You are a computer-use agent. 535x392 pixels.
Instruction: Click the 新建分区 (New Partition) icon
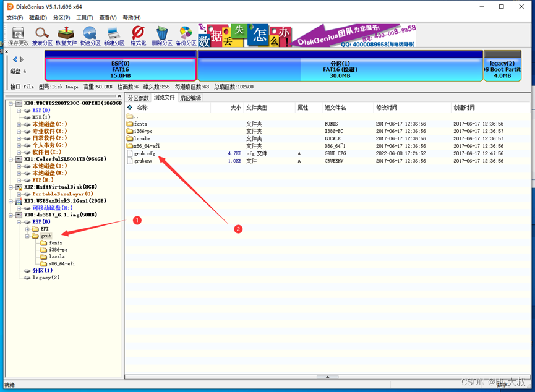click(x=113, y=34)
